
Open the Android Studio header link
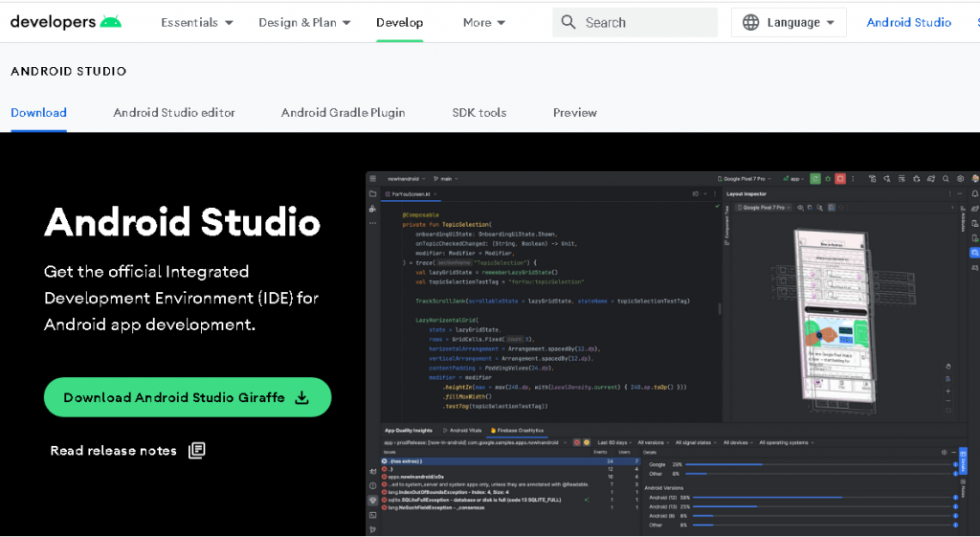pyautogui.click(x=909, y=23)
